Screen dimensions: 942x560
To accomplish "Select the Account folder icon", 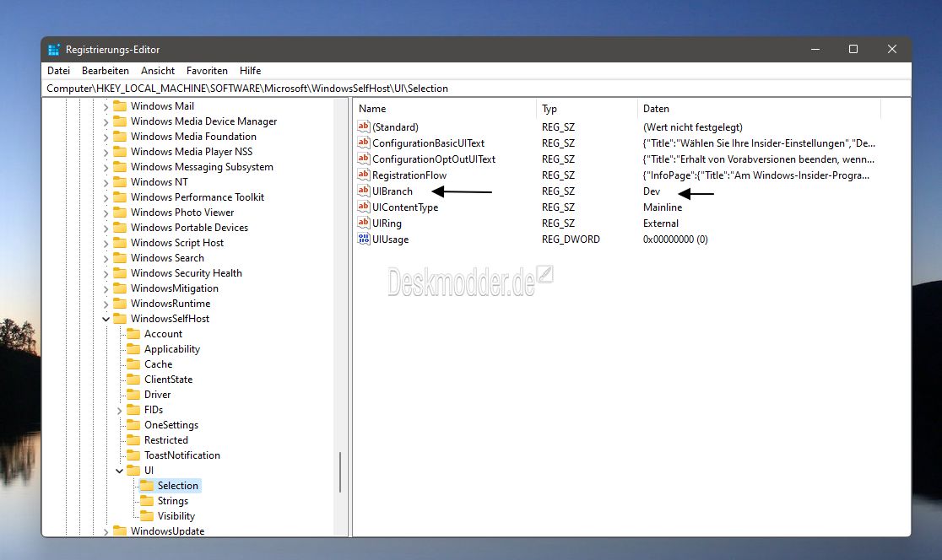I will 133,334.
